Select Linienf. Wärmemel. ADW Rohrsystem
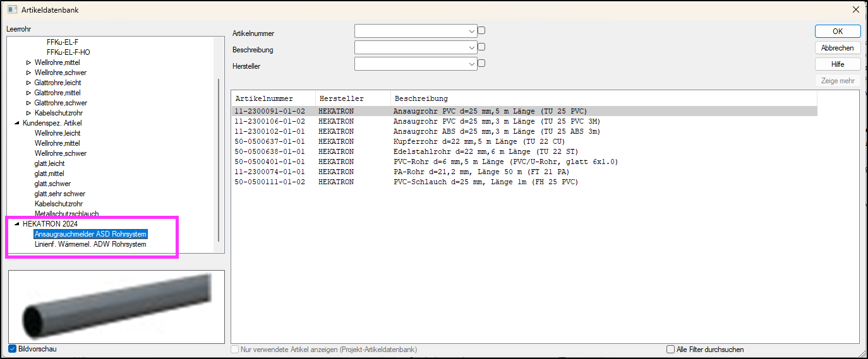 click(90, 244)
